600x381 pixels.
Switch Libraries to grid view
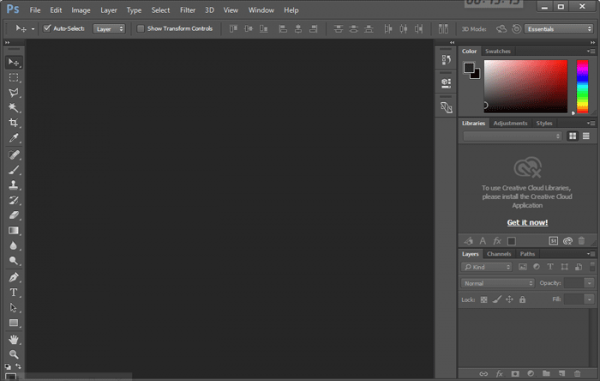(572, 136)
